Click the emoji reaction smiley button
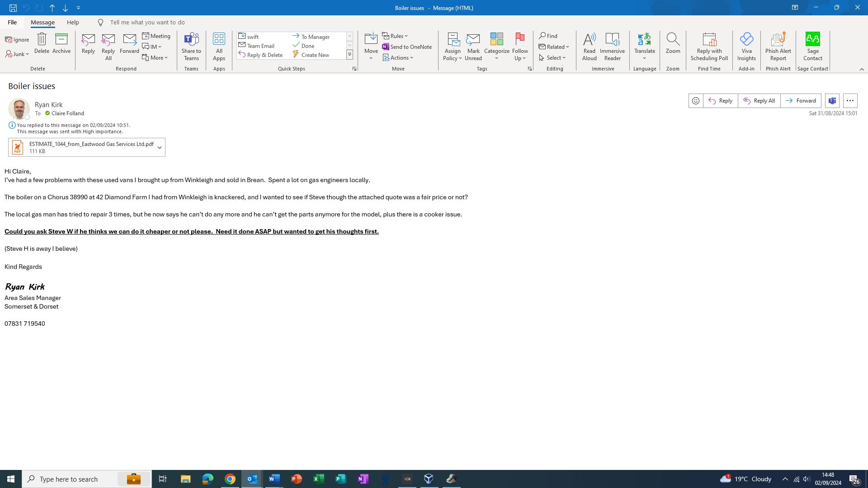 pos(696,101)
